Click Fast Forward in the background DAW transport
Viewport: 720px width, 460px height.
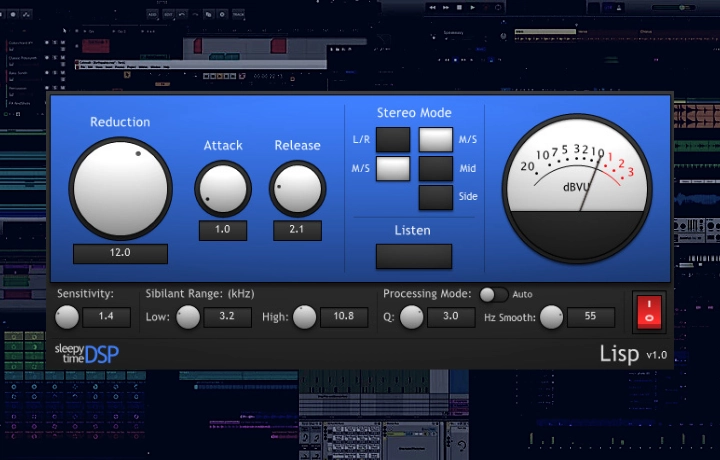[x=446, y=7]
